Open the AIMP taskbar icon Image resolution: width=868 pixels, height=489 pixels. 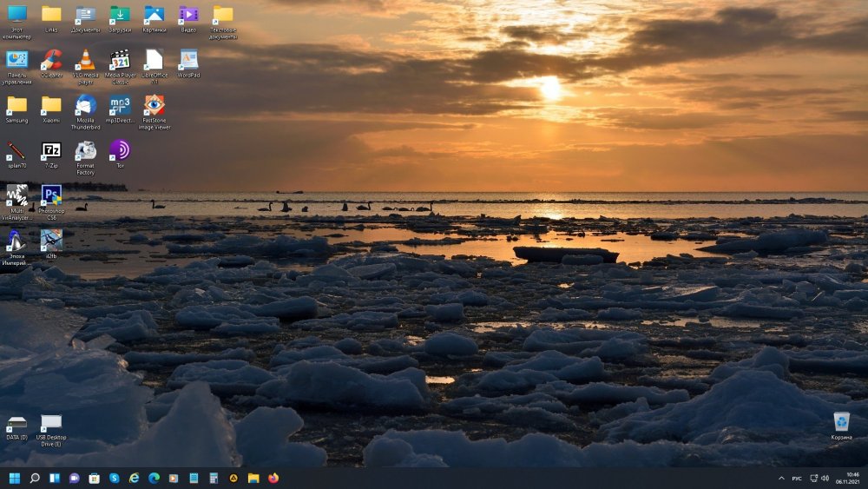coord(233,478)
